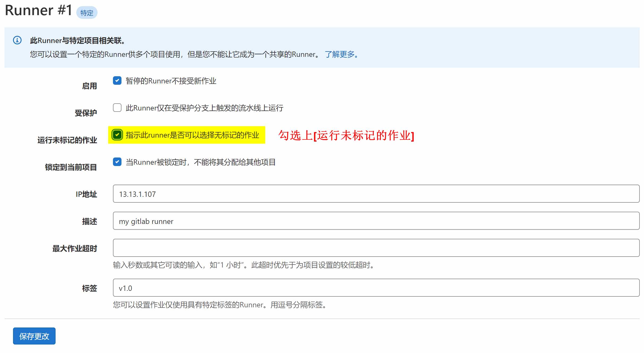Image resolution: width=644 pixels, height=353 pixels.
Task: Click the 标签 field containing v1.0
Action: tap(376, 288)
